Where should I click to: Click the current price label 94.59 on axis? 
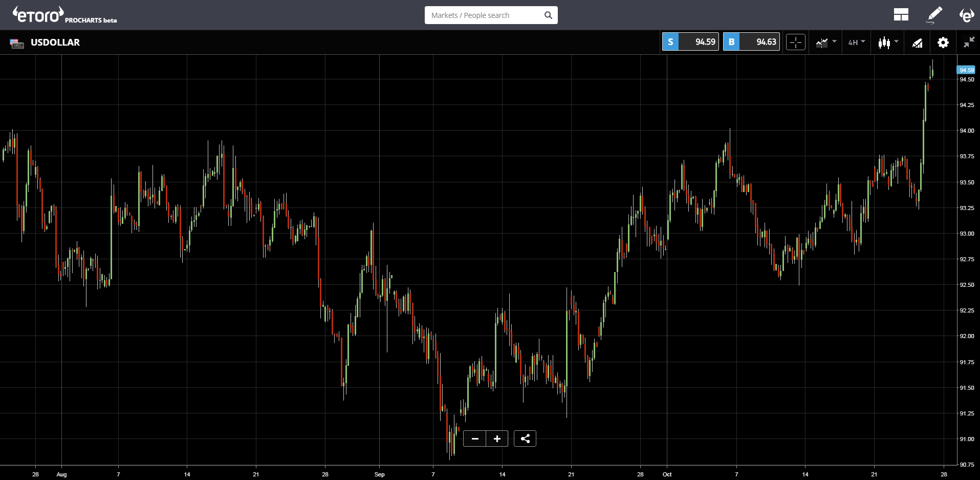966,70
